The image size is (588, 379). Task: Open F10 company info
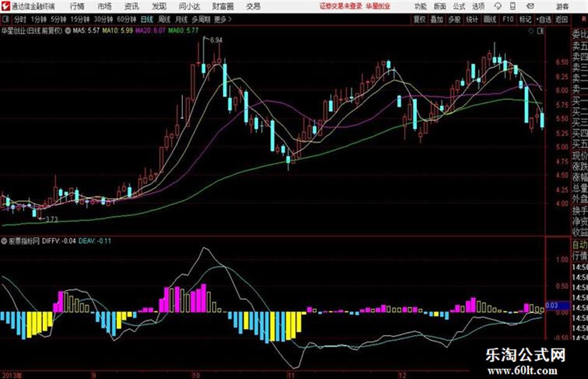coord(508,19)
